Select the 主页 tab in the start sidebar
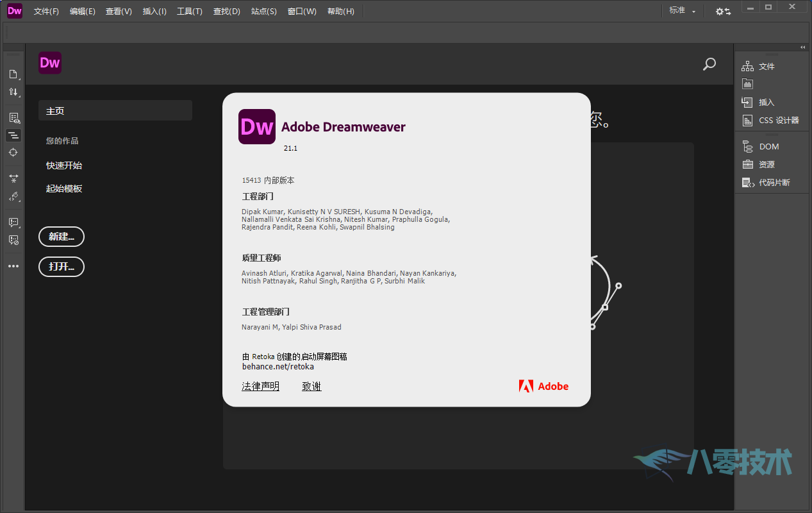This screenshot has width=812, height=513. tap(115, 111)
